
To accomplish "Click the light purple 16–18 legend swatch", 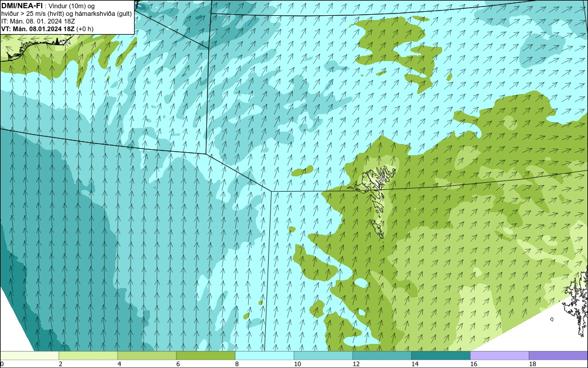I will point(499,356).
